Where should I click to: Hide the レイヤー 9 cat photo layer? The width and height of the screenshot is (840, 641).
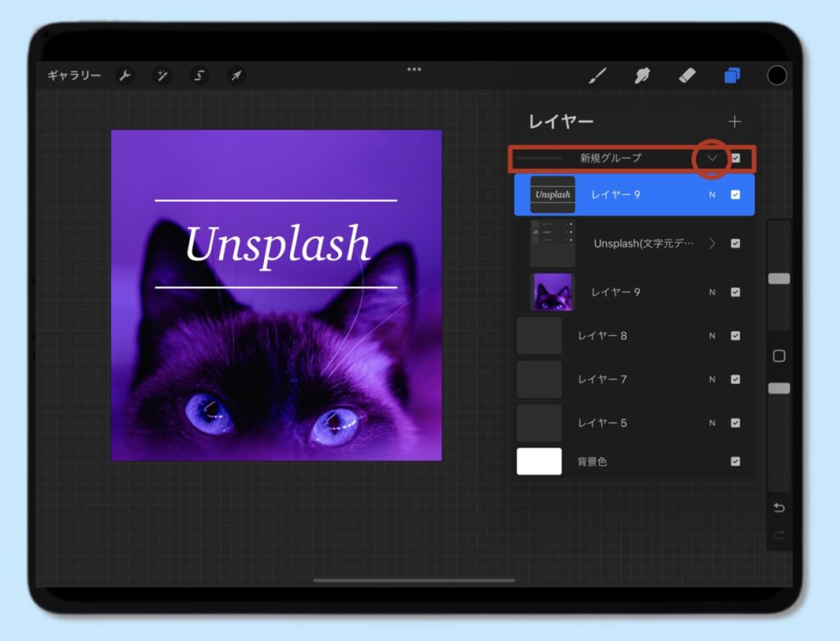coord(736,292)
